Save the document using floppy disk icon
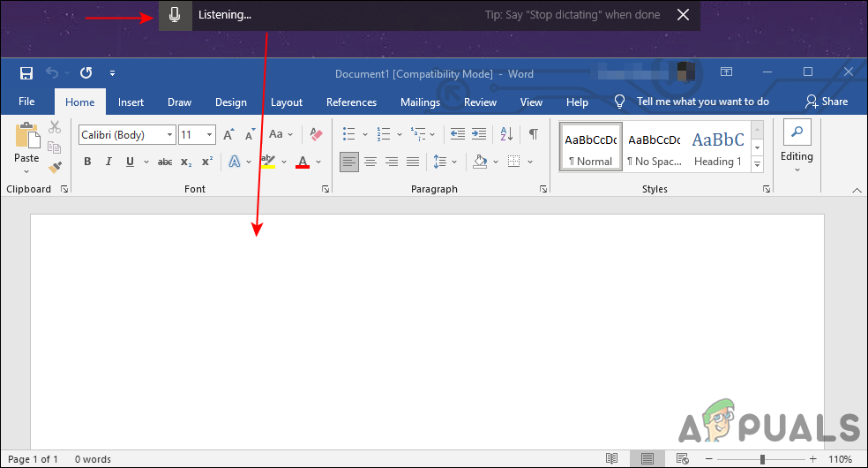This screenshot has height=468, width=868. pos(26,73)
